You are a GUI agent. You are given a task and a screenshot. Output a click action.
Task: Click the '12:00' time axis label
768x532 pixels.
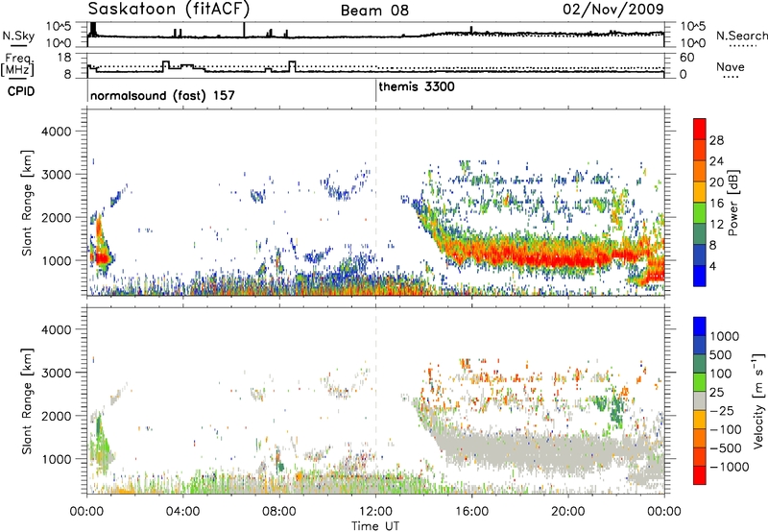pyautogui.click(x=376, y=512)
